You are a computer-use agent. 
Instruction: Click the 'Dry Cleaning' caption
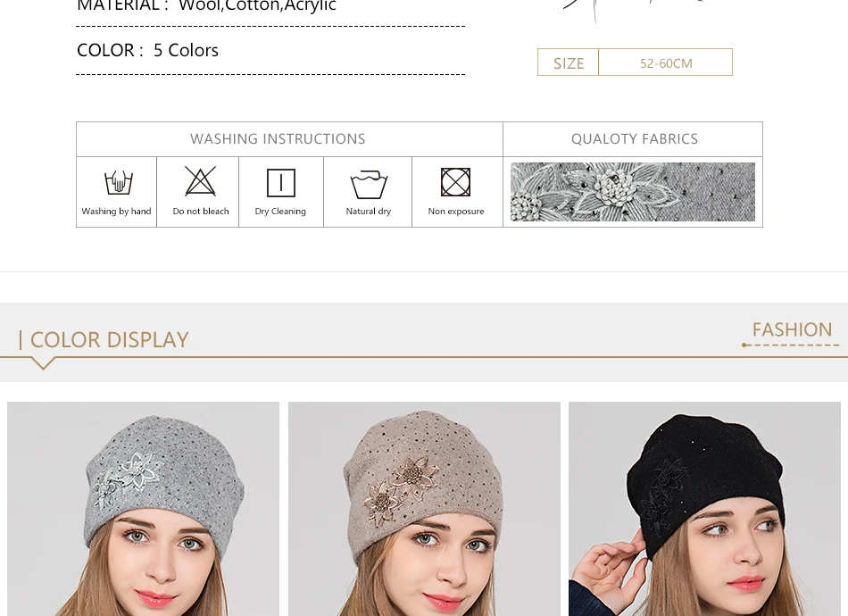[280, 212]
